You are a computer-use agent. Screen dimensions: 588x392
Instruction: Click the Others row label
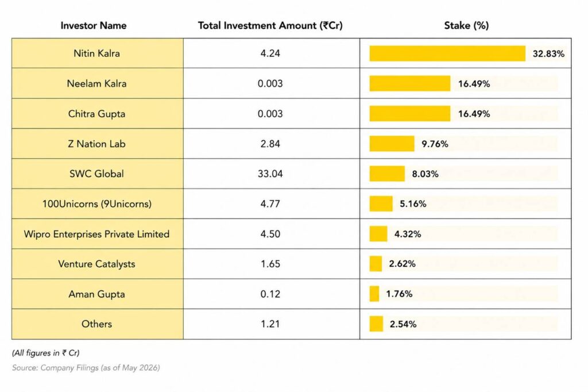point(96,324)
